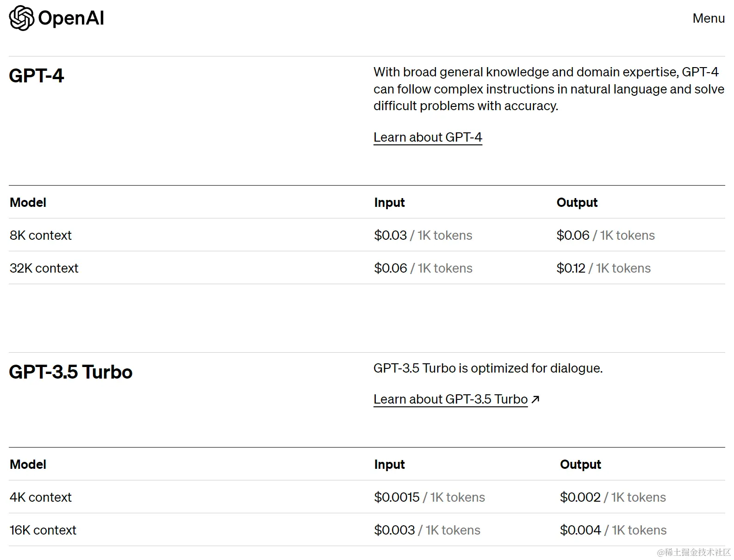Open the Learn about GPT-4 link
Screen dimensions: 734x560
click(x=428, y=137)
